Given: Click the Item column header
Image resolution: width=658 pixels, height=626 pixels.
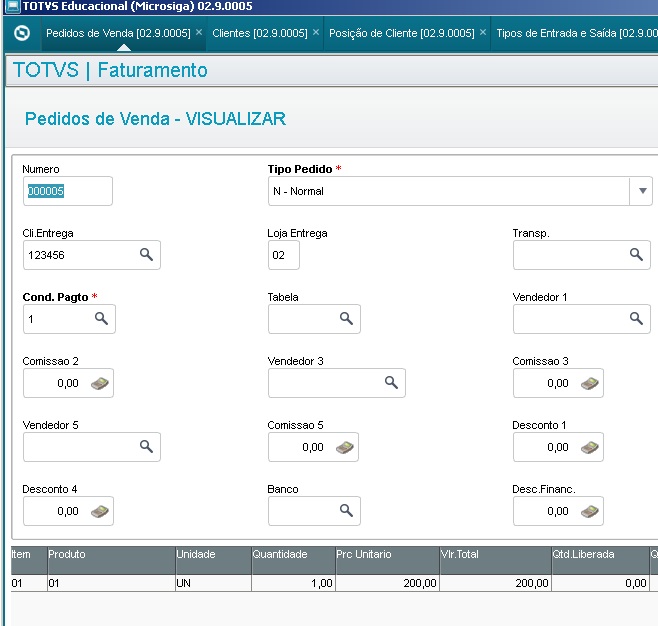Looking at the screenshot, I should coord(29,561).
